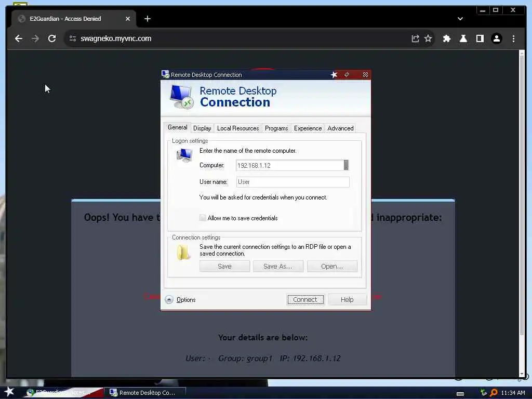Go to the Advanced tab

point(340,128)
